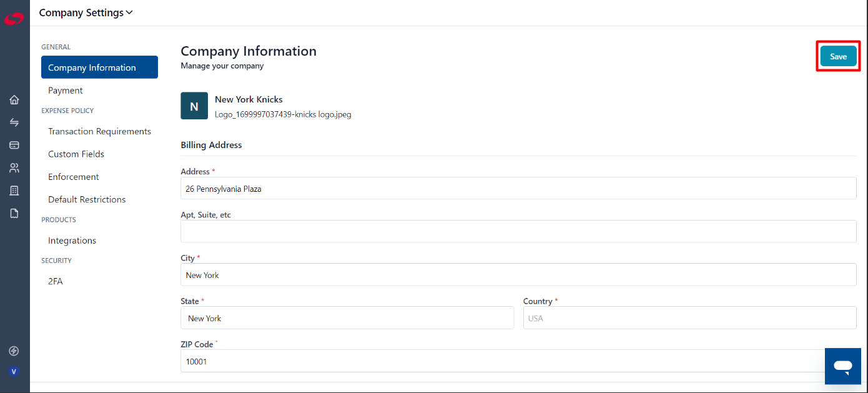Click the N company logo tile
The width and height of the screenshot is (868, 393).
pyautogui.click(x=194, y=106)
